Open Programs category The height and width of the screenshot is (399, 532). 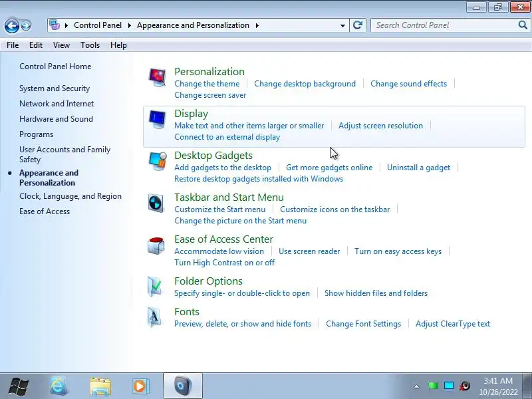(37, 134)
